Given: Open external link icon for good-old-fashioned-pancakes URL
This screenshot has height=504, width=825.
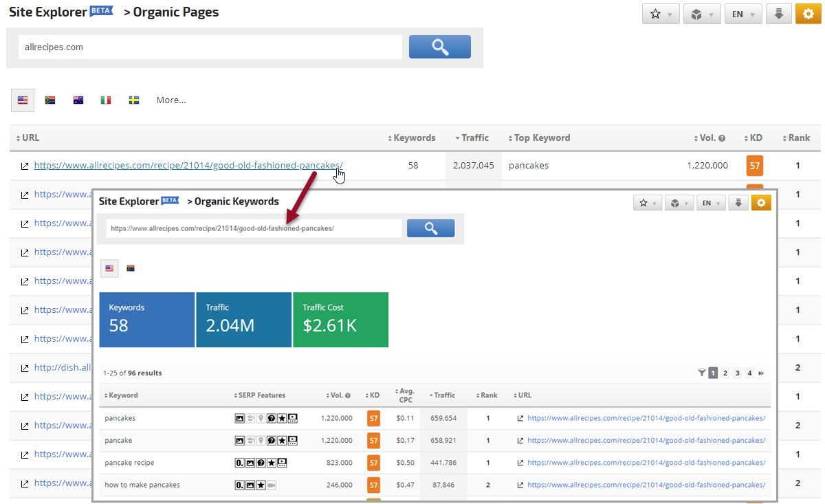Looking at the screenshot, I should click(x=25, y=166).
